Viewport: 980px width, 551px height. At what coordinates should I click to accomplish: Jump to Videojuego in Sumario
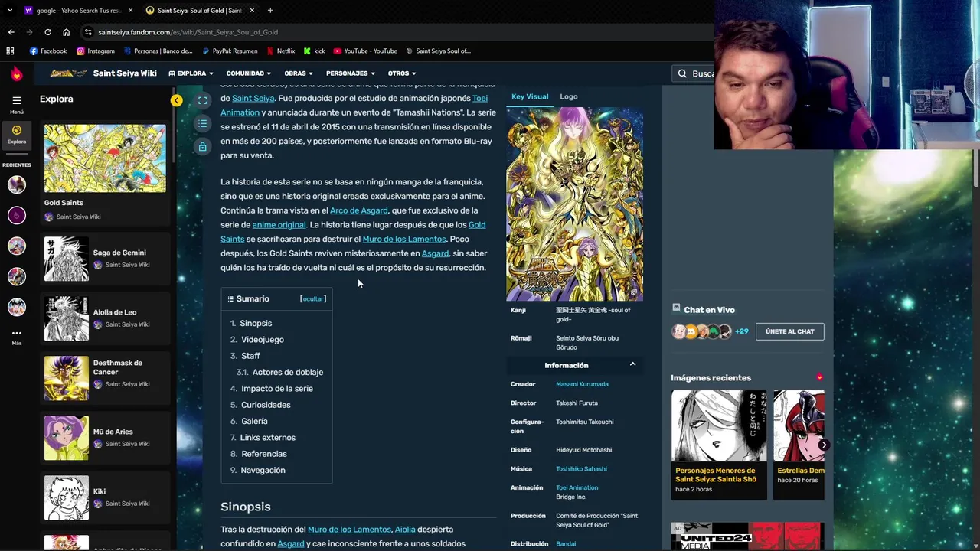pyautogui.click(x=263, y=339)
